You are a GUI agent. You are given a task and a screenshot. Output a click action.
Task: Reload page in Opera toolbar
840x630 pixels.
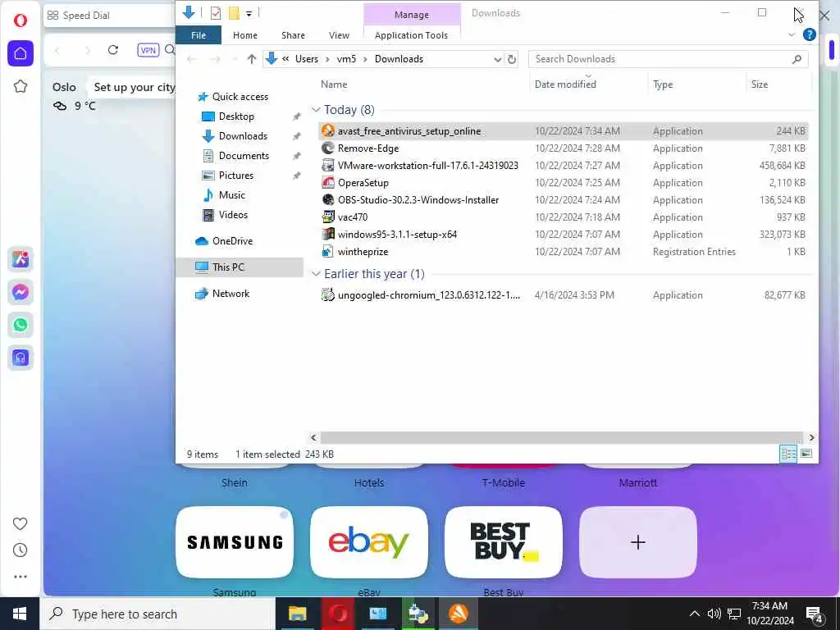click(113, 50)
